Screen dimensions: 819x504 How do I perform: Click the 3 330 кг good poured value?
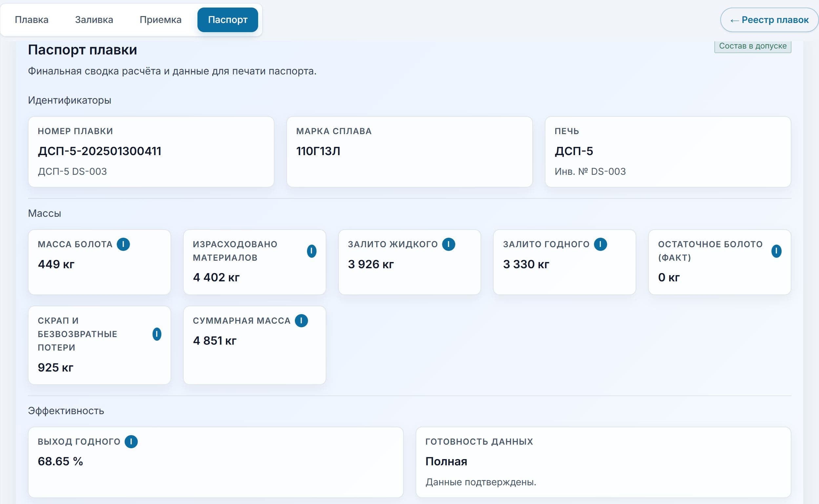pyautogui.click(x=526, y=264)
